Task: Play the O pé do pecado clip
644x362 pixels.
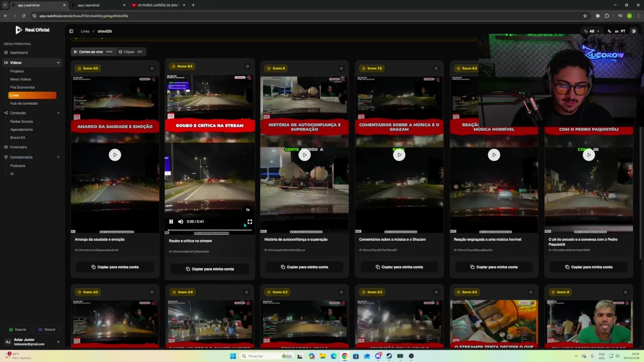Action: click(x=589, y=155)
